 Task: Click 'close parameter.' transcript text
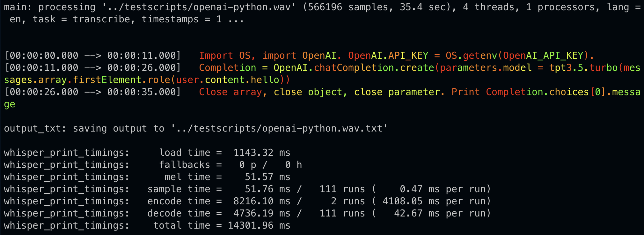399,92
